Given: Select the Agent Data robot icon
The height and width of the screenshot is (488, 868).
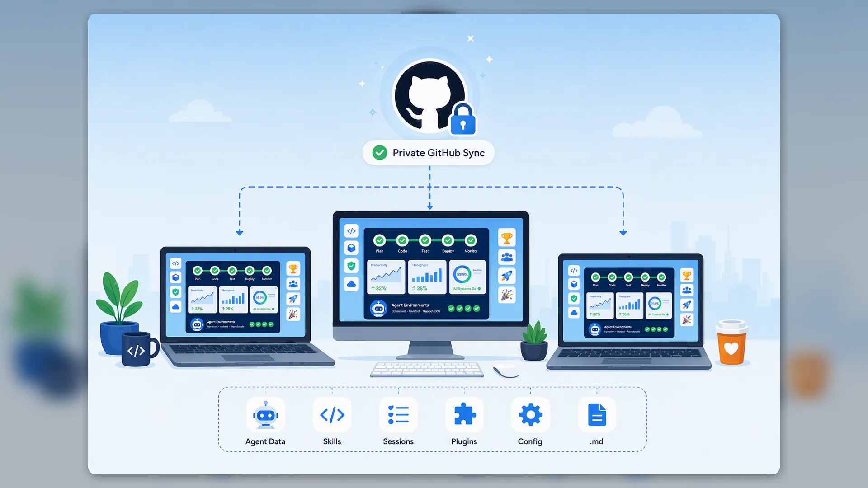Looking at the screenshot, I should [265, 414].
